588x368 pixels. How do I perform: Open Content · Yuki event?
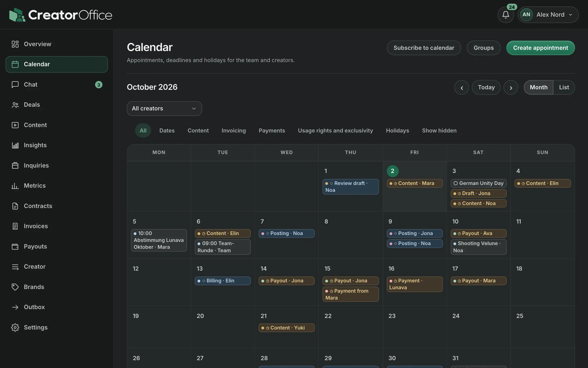286,328
